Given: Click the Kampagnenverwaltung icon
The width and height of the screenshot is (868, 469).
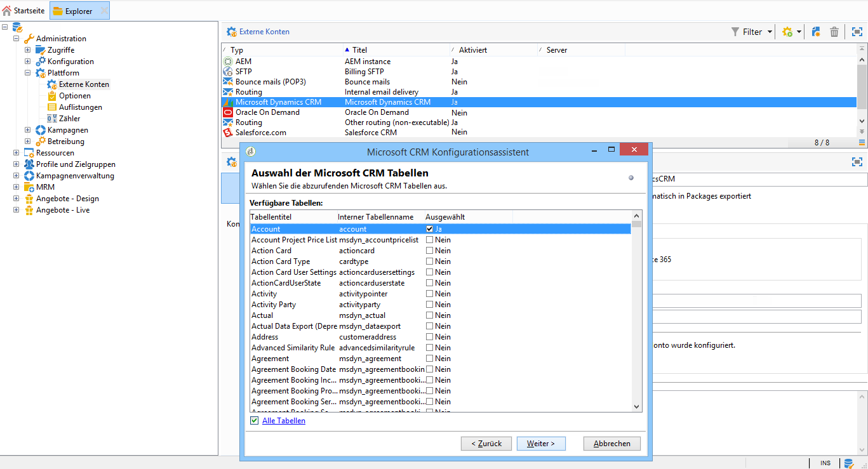Looking at the screenshot, I should coord(29,176).
